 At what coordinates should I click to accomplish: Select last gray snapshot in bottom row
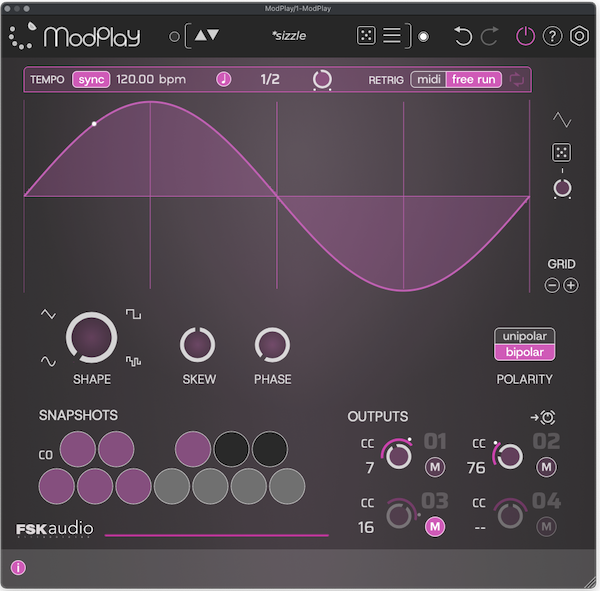(x=287, y=486)
